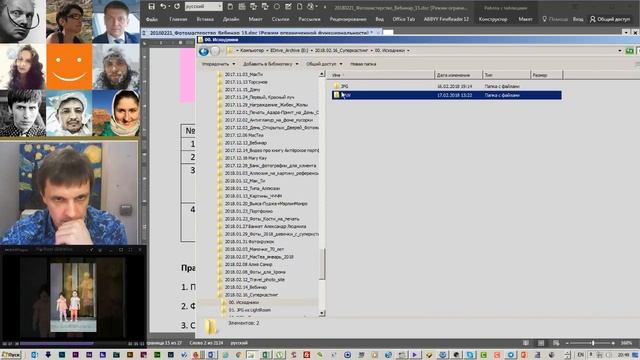Select tree folder '2018.02.12_Travel_photo_site'
The image size is (640, 360).
254,280
